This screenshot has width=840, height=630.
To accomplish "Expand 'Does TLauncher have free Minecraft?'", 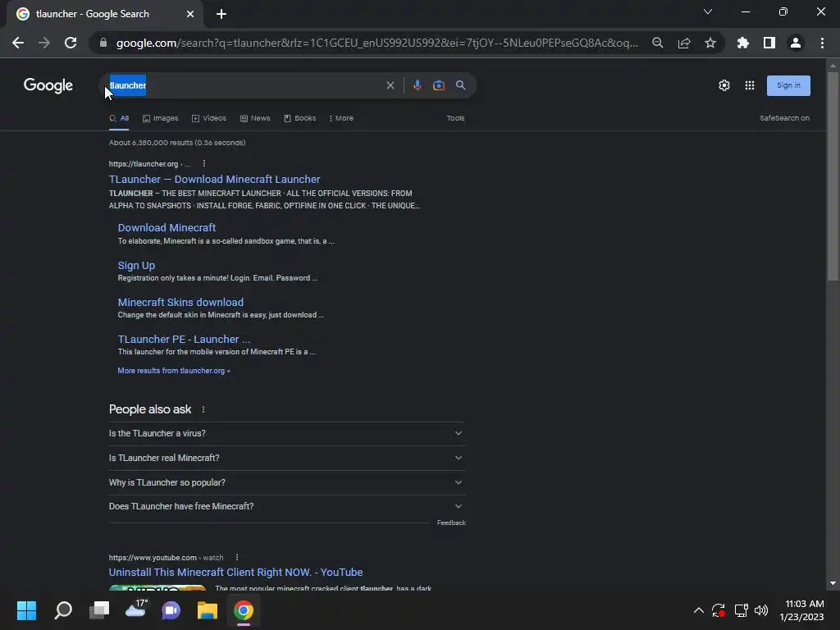I will click(x=287, y=506).
